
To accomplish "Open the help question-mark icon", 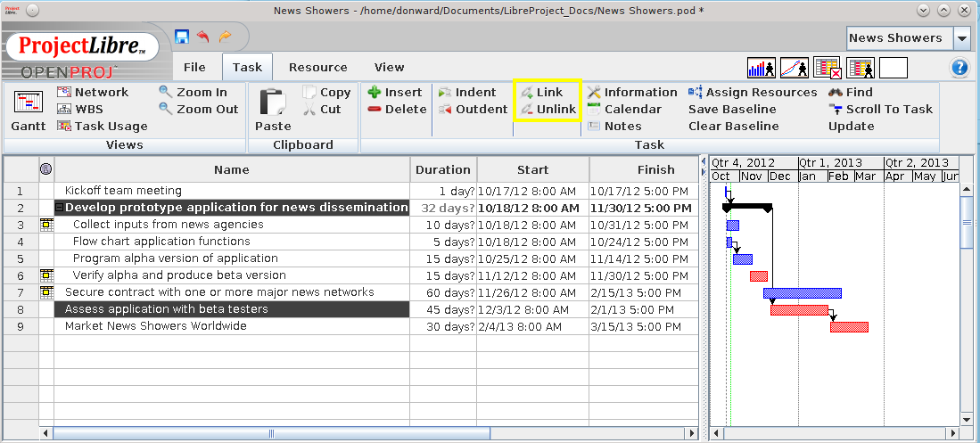I will tap(959, 68).
